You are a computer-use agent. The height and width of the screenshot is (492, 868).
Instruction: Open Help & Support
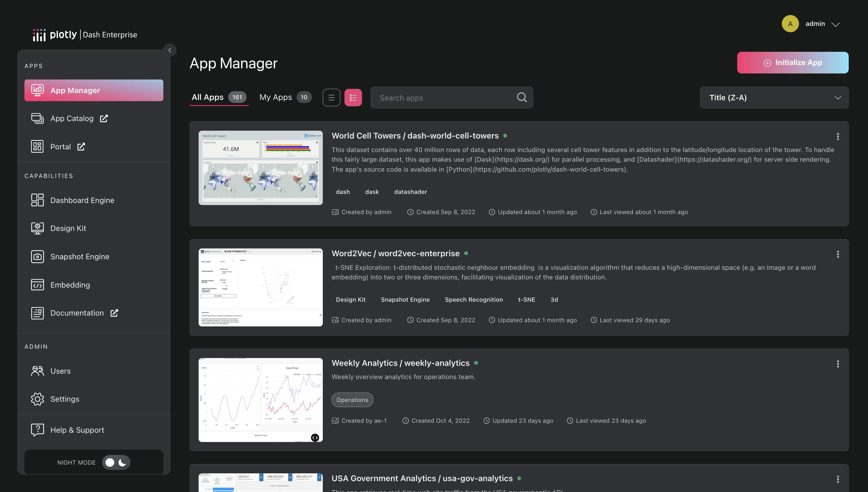coord(77,430)
